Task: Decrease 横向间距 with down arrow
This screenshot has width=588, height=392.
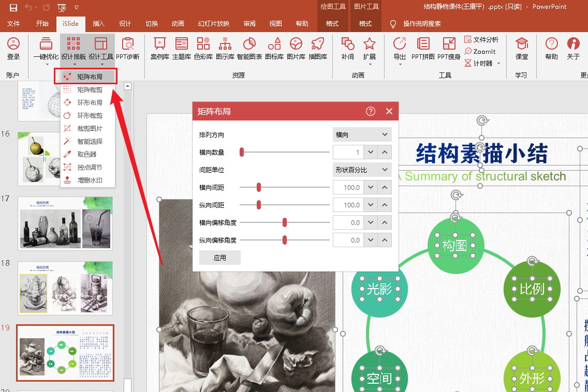Action: point(371,187)
